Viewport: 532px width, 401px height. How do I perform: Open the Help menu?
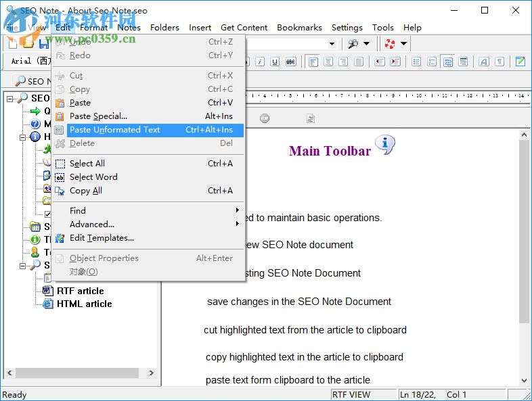412,28
